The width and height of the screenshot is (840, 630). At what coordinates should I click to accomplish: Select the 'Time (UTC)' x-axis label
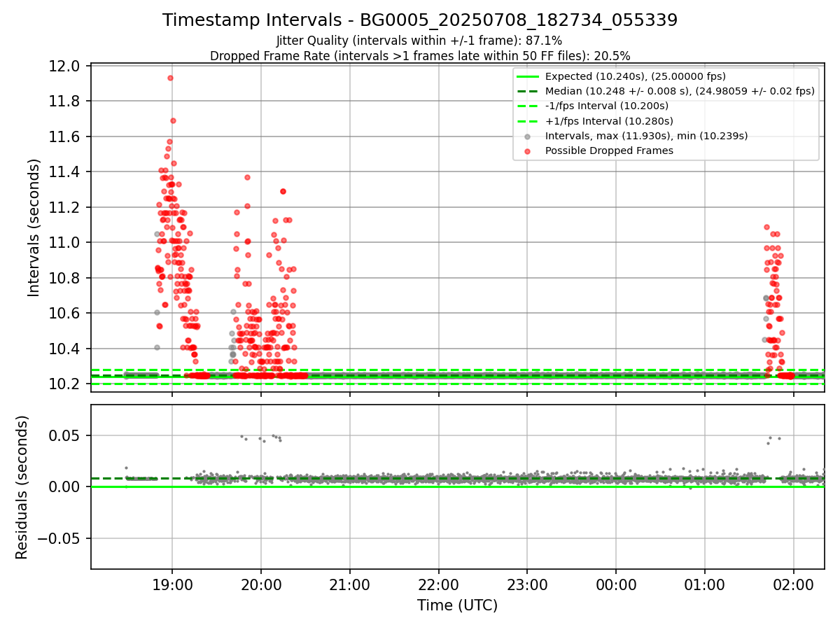458,605
